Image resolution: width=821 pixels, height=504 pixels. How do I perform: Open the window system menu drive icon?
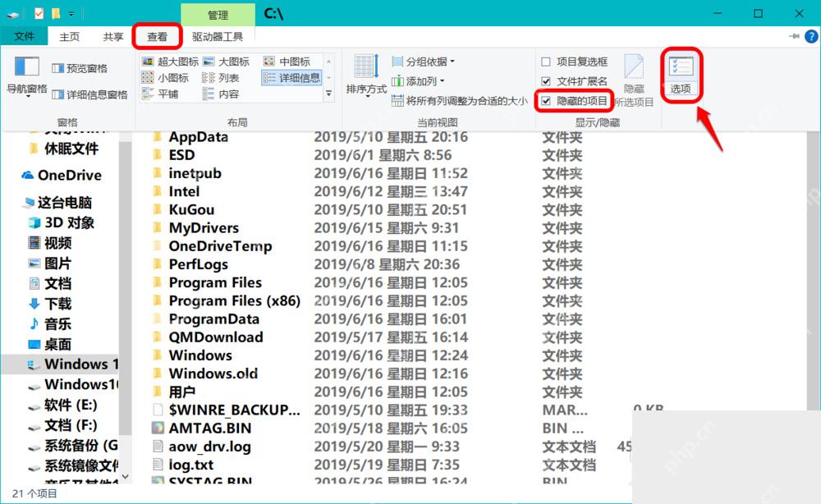pyautogui.click(x=13, y=15)
